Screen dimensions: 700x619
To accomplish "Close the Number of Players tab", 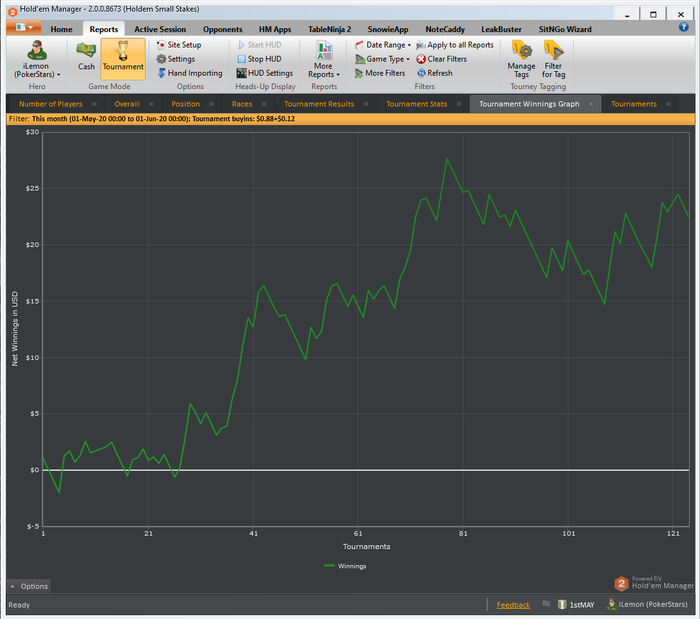I will click(x=94, y=104).
